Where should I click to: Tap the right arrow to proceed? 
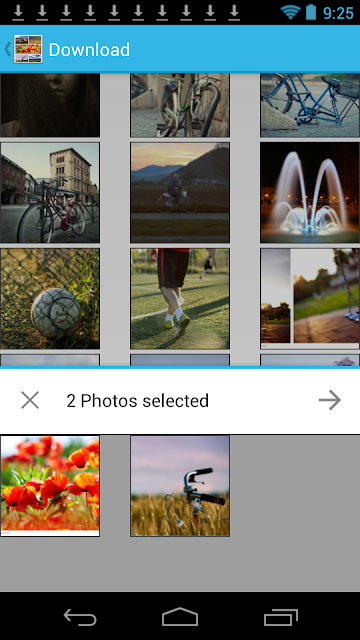tap(330, 400)
